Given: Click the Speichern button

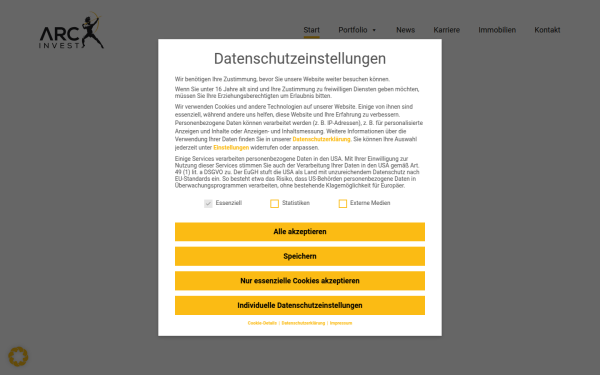Looking at the screenshot, I should [x=300, y=256].
